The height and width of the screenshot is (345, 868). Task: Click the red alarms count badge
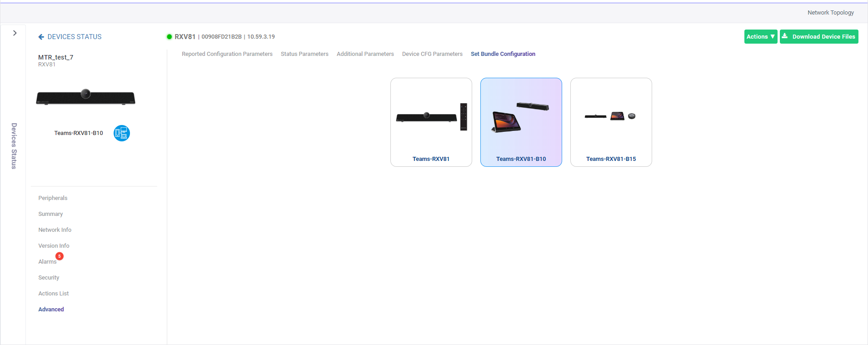click(60, 256)
